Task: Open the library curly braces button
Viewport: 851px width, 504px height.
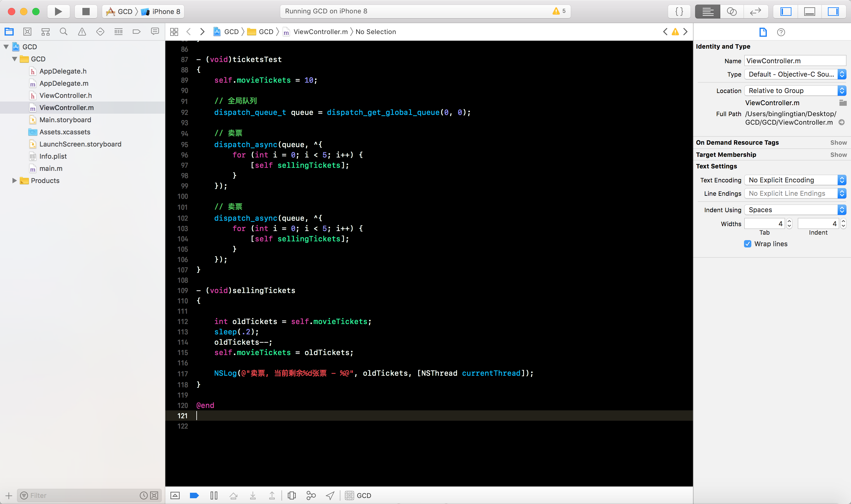Action: click(x=679, y=12)
